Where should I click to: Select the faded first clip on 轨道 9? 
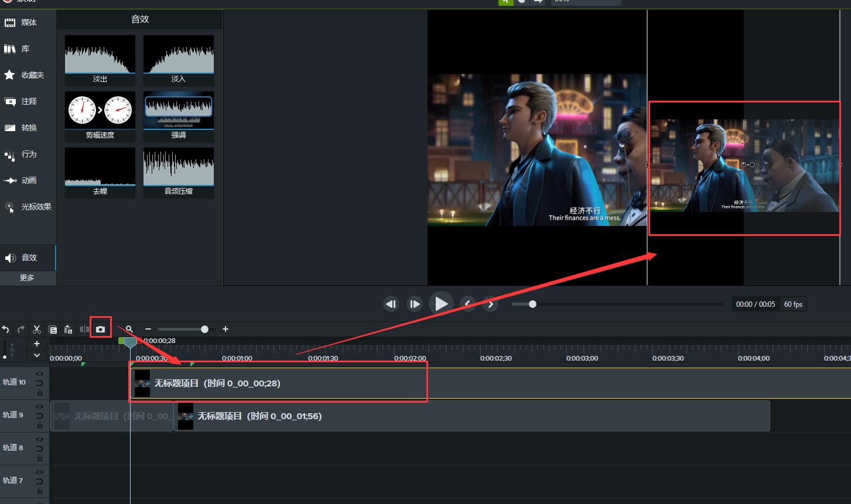(x=111, y=416)
